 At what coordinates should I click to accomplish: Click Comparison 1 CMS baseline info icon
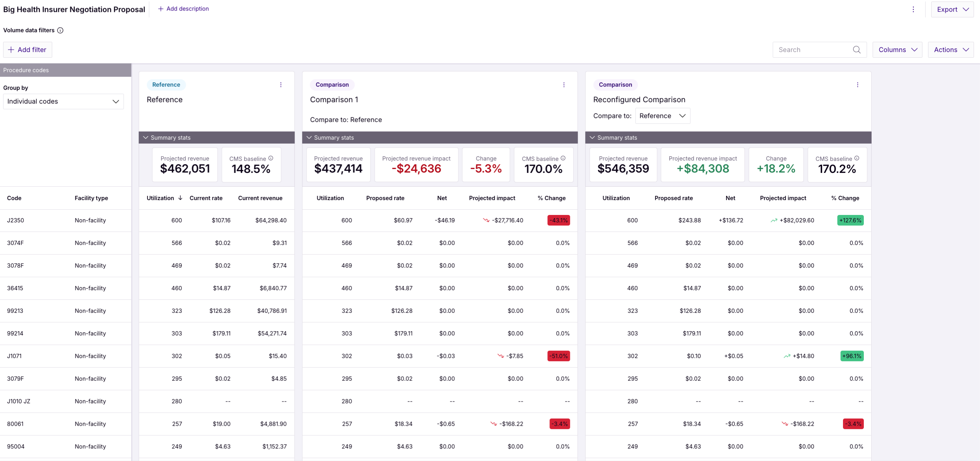tap(563, 158)
